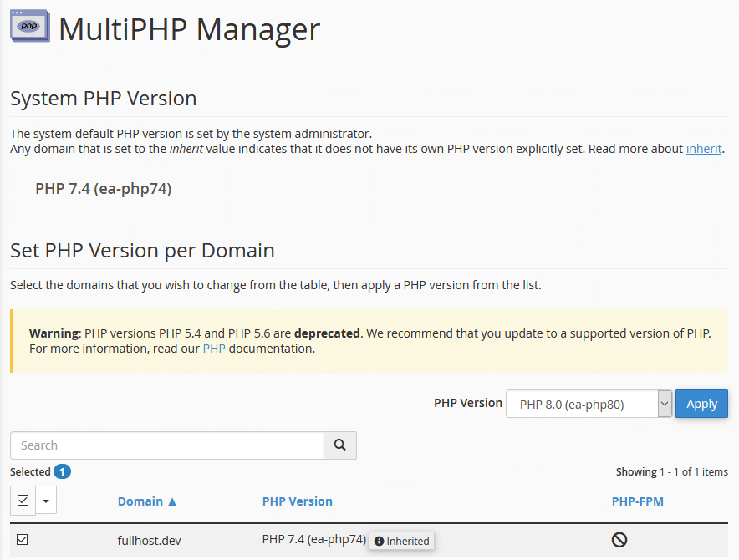
Task: Uncheck the fullhost.dev row checkbox
Action: point(23,540)
